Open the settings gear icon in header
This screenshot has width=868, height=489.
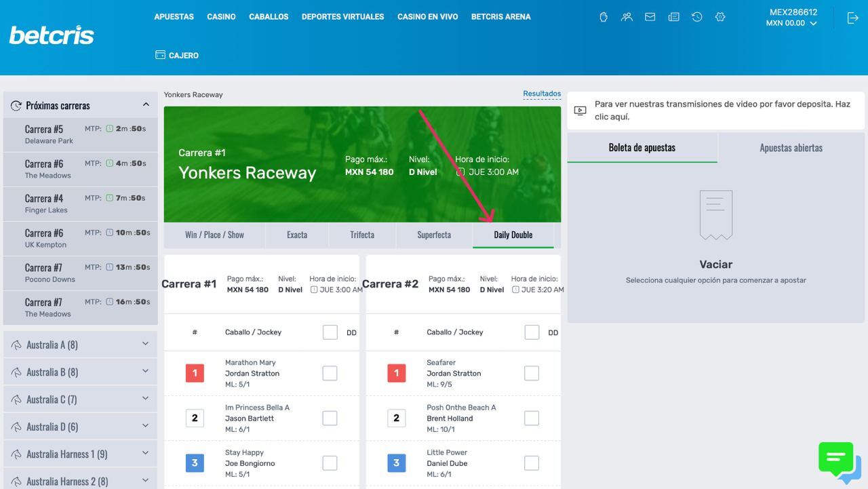(720, 17)
